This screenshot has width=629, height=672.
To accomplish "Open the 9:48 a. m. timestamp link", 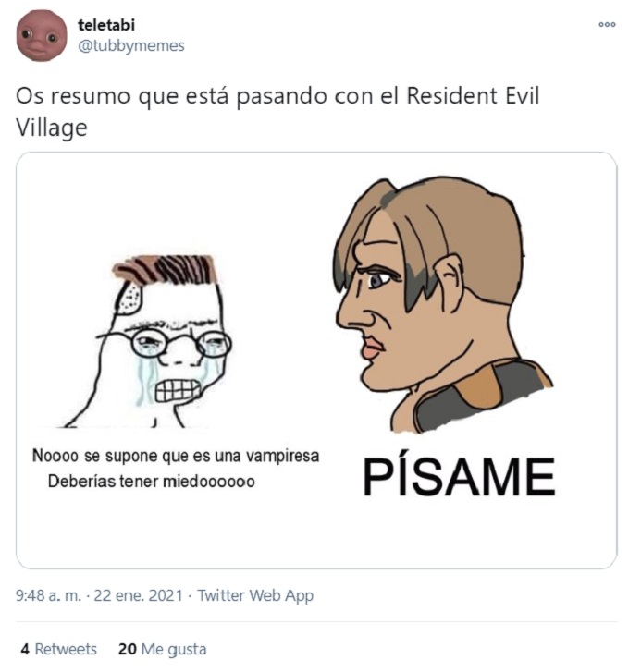I will (48, 595).
